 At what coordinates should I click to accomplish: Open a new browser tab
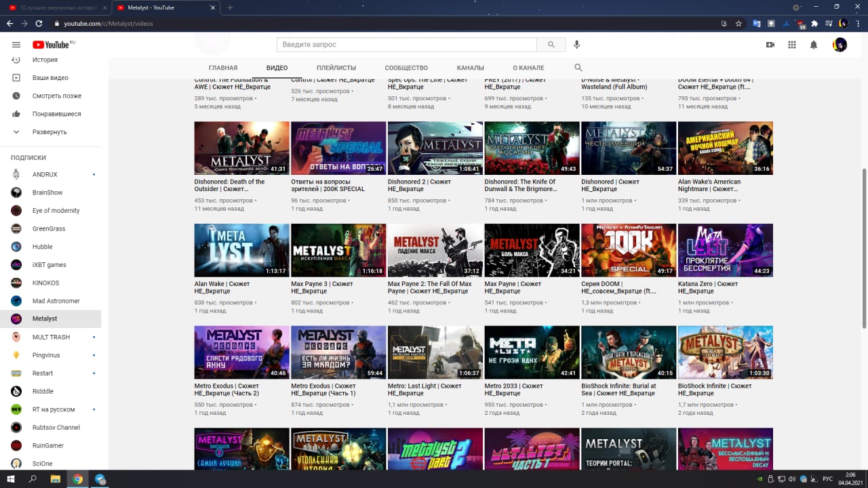click(230, 7)
